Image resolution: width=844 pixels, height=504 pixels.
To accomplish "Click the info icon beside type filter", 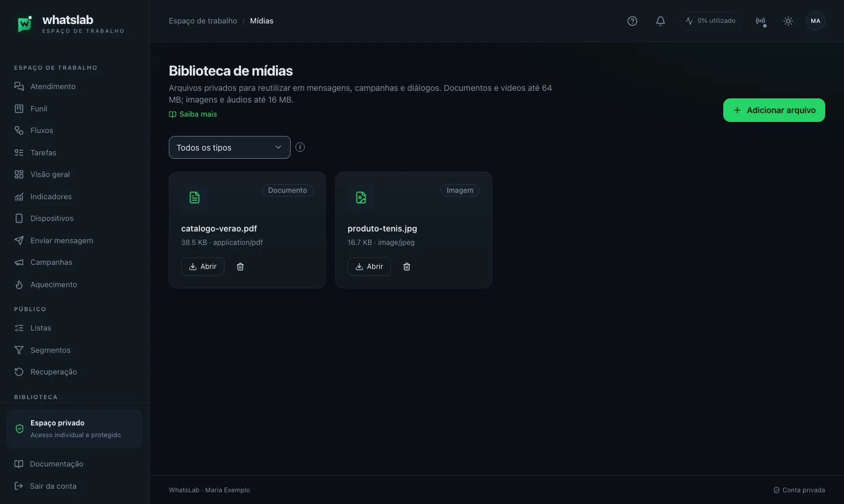I will pyautogui.click(x=300, y=147).
